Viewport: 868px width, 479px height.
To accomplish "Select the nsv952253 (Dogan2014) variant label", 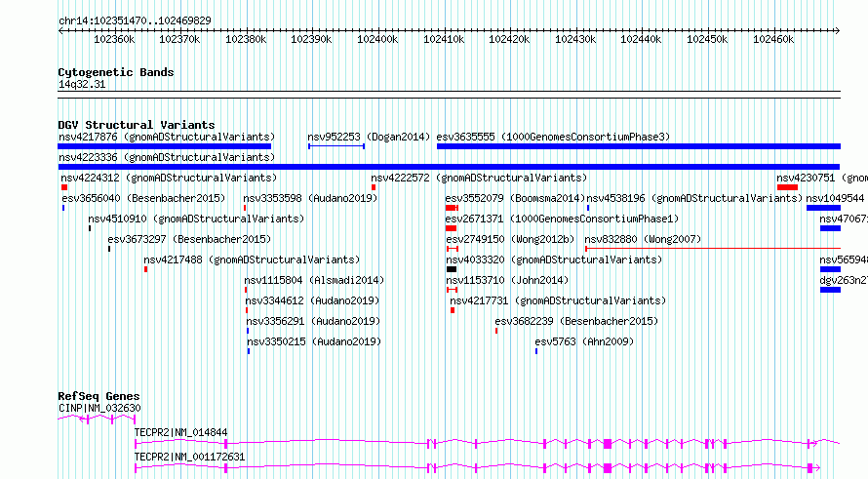I will [369, 137].
